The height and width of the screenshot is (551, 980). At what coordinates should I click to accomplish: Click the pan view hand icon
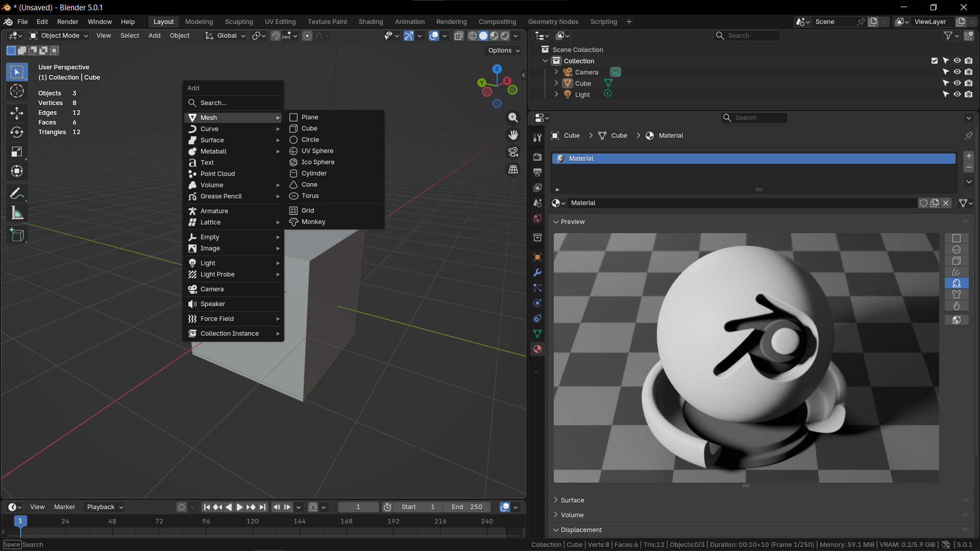pos(513,135)
